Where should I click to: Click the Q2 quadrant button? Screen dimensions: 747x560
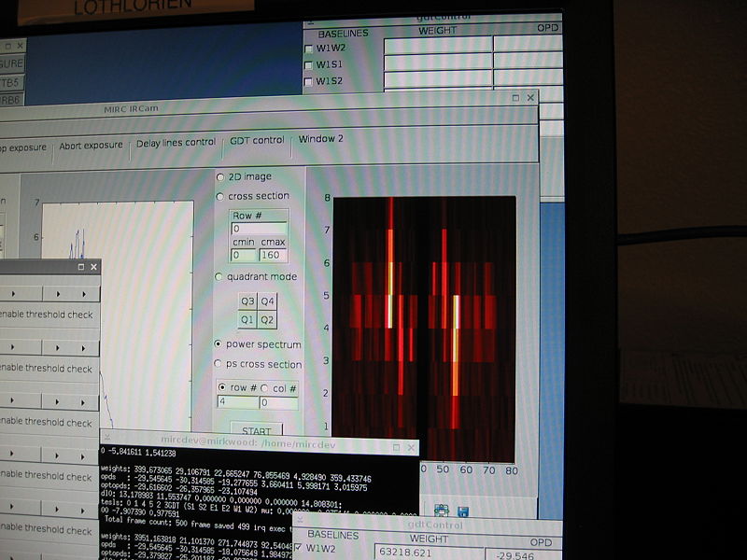[267, 320]
